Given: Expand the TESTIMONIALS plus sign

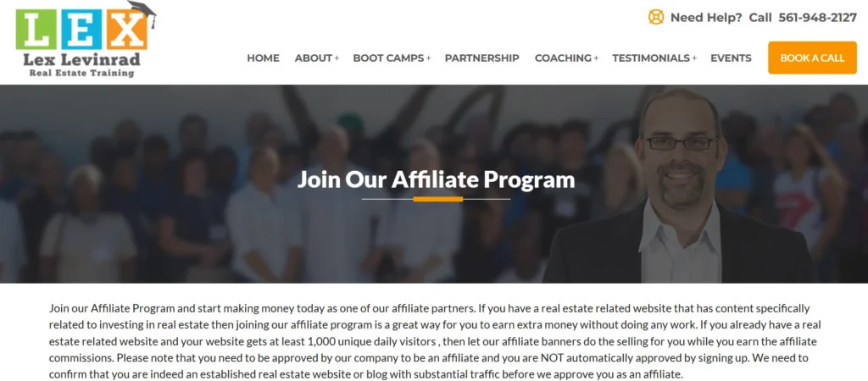Looking at the screenshot, I should (694, 58).
